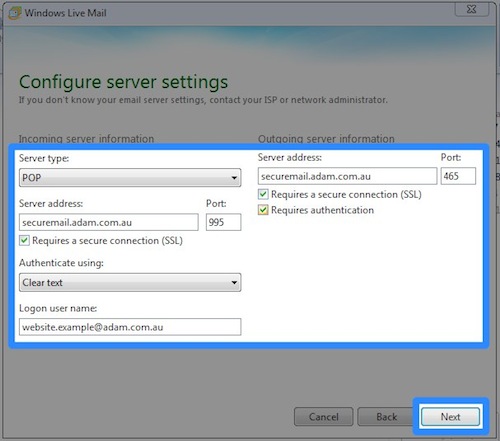Click the Server type label
500x441 pixels.
44,158
